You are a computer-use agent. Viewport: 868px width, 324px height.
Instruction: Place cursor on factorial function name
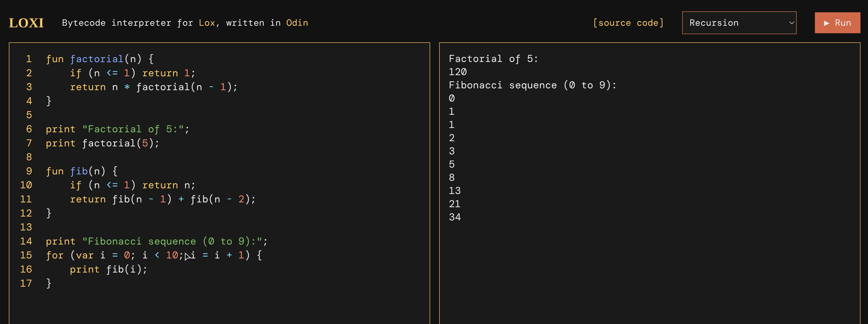click(x=97, y=59)
